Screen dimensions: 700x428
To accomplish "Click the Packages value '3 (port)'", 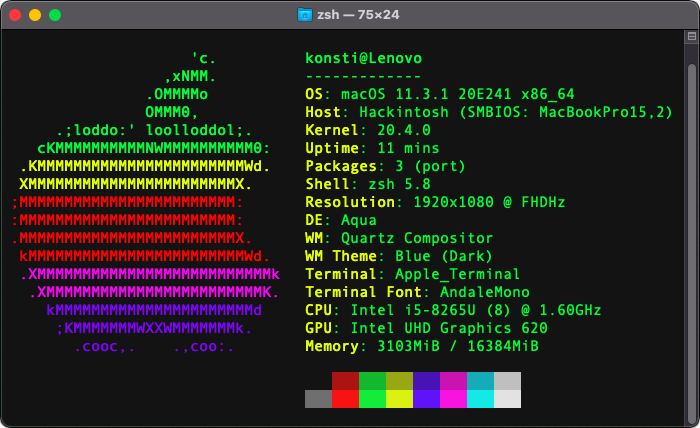I will [x=430, y=166].
